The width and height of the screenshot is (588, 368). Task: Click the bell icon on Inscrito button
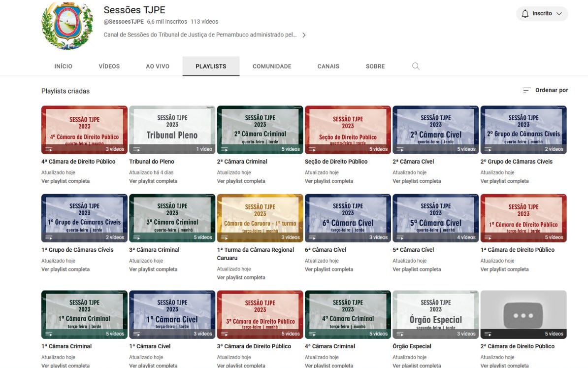(525, 13)
